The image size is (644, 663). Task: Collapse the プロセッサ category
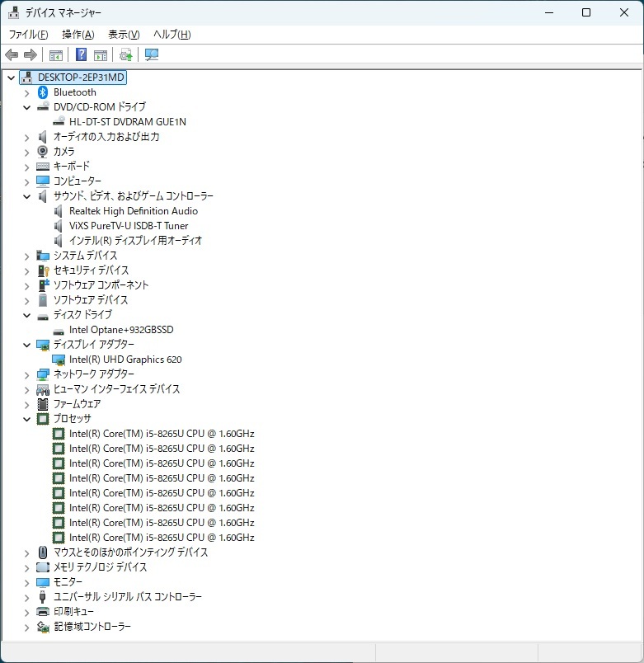point(26,420)
